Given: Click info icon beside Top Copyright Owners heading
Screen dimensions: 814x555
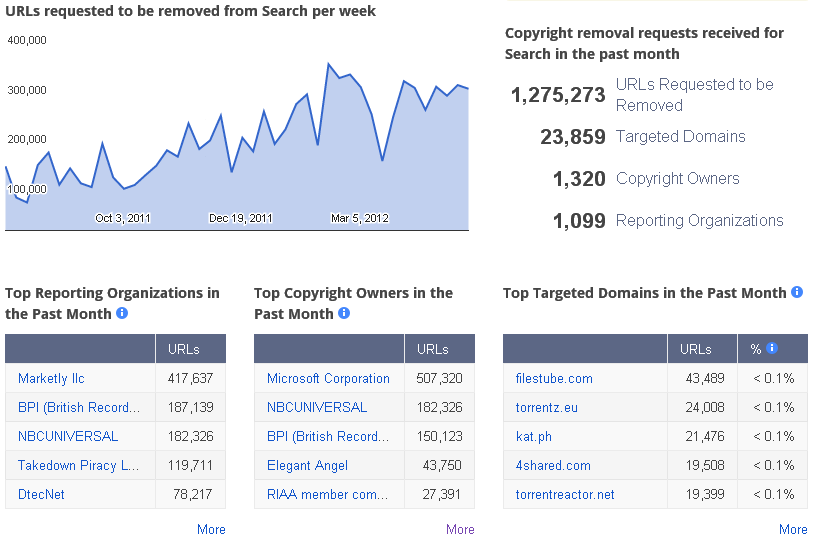Looking at the screenshot, I should (x=344, y=313).
